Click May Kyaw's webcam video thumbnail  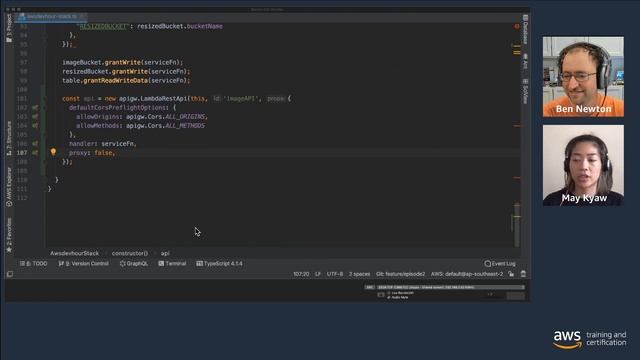tap(583, 165)
